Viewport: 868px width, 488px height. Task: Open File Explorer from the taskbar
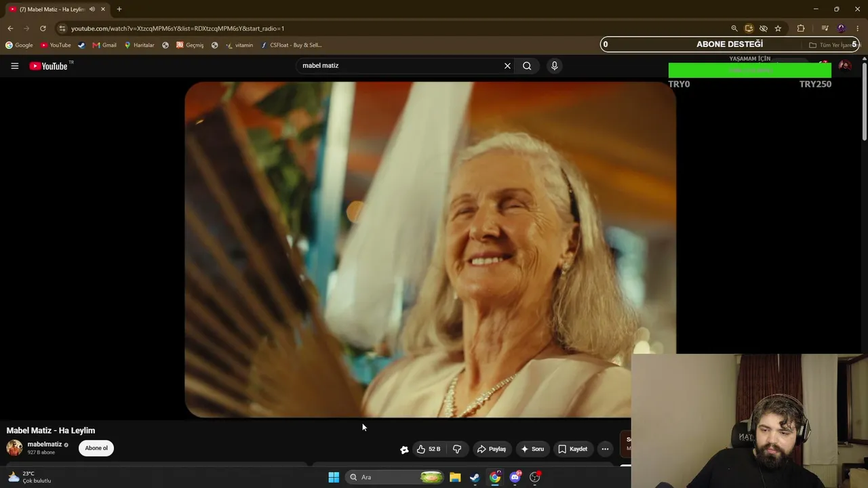tap(455, 477)
